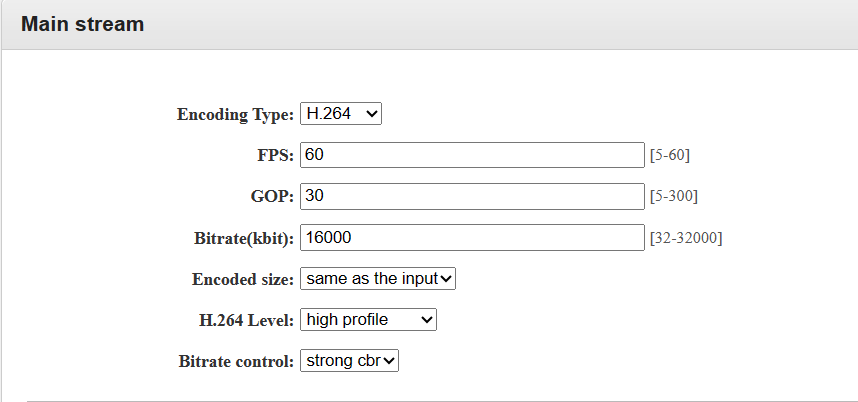Click the 'Main stream' section header
858x402 pixels.
[x=82, y=24]
